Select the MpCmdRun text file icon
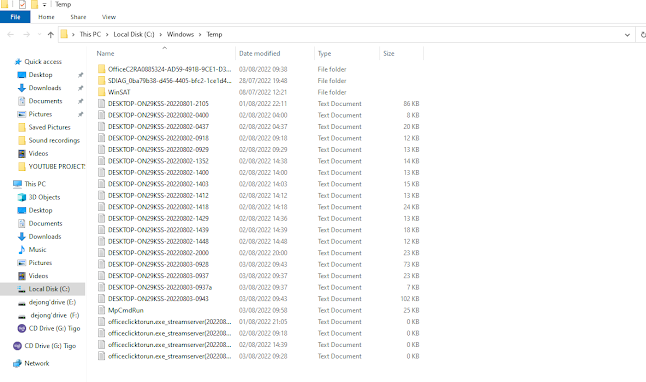The height and width of the screenshot is (382, 646). click(101, 310)
